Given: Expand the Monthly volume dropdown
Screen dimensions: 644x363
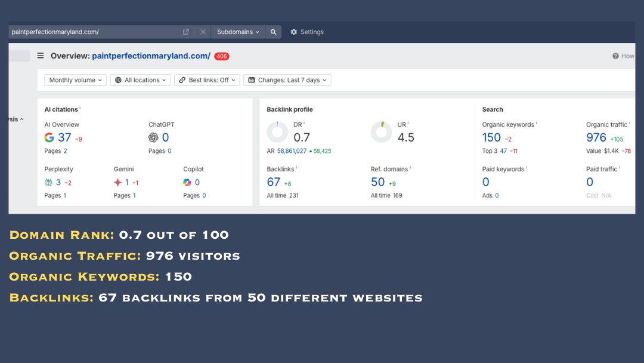Looking at the screenshot, I should 76,80.
